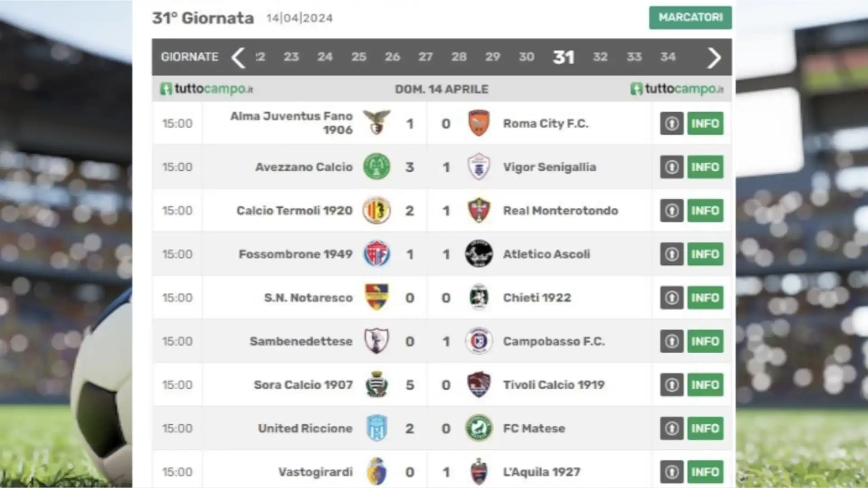868x488 pixels.
Task: Switch to giornata 32
Action: pos(600,57)
